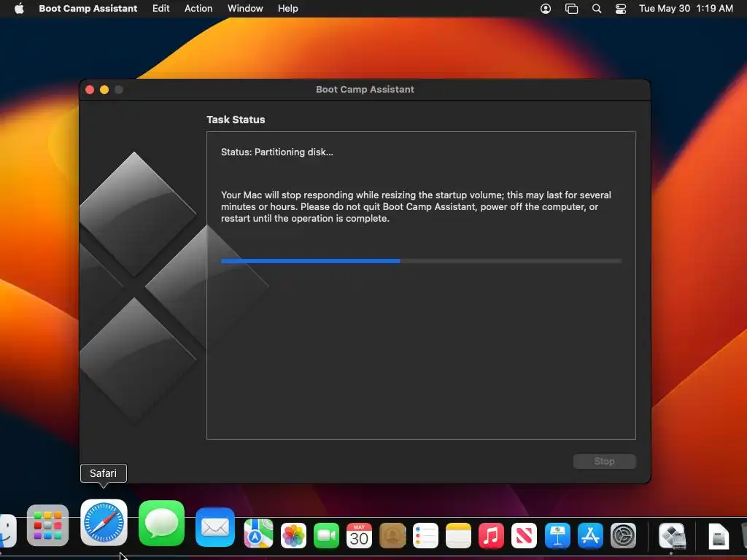
Task: Open News from the Dock
Action: (x=524, y=535)
